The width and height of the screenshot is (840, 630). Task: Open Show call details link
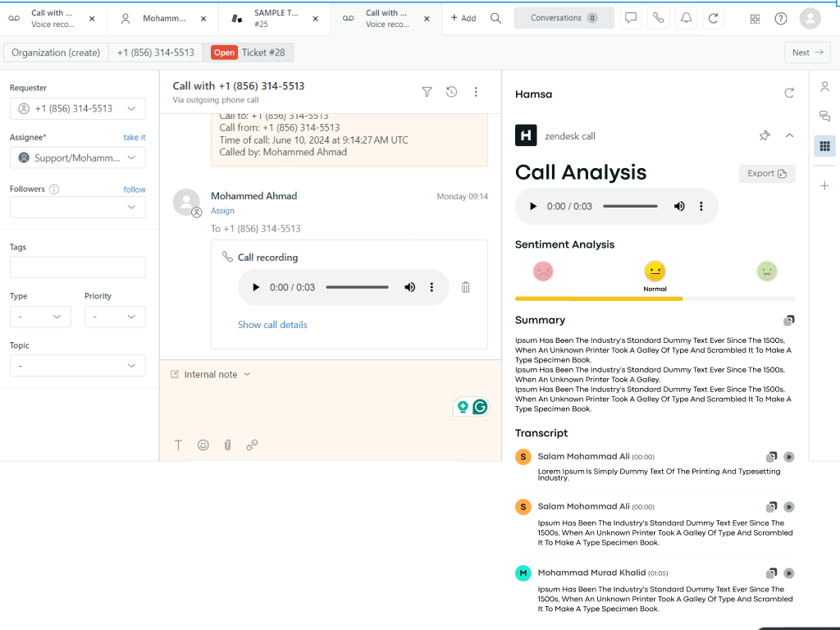click(x=272, y=325)
